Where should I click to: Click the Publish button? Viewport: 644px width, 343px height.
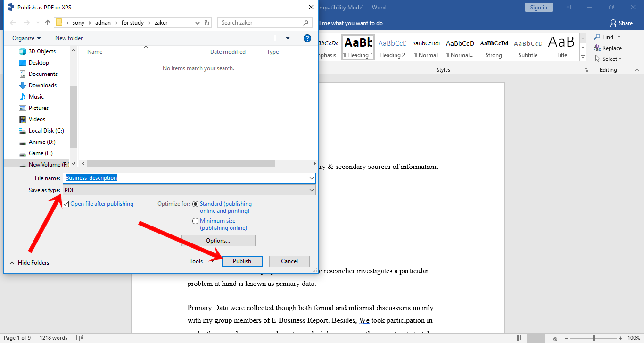pyautogui.click(x=242, y=261)
